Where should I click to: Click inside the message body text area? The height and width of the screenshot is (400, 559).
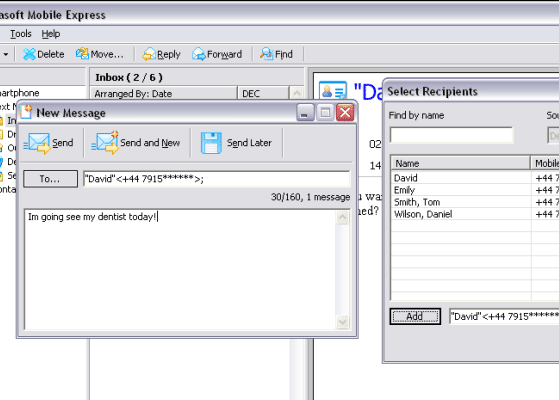(180, 270)
